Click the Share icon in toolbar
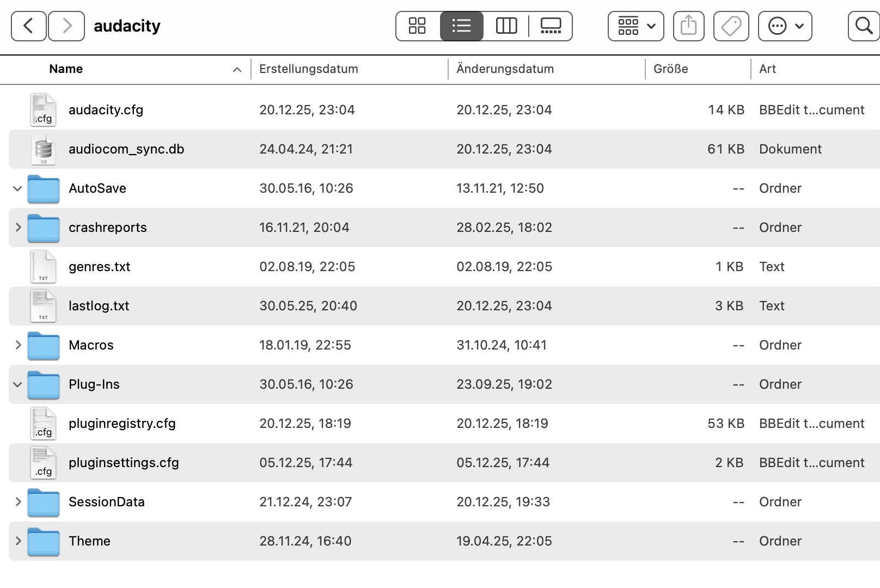 point(688,26)
